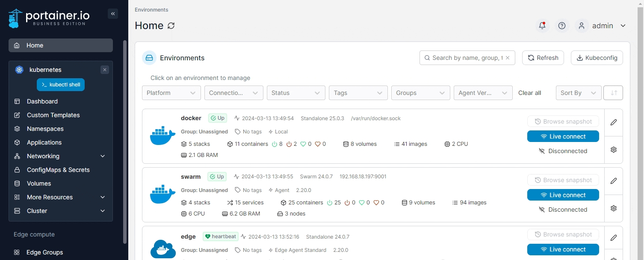The image size is (644, 260).
Task: Expand the Sort By dropdown
Action: tap(578, 93)
